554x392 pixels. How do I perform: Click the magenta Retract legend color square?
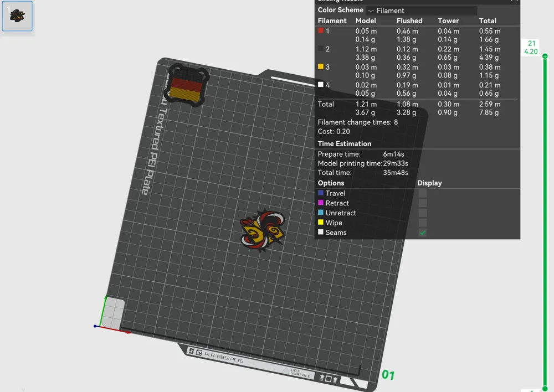coord(321,203)
